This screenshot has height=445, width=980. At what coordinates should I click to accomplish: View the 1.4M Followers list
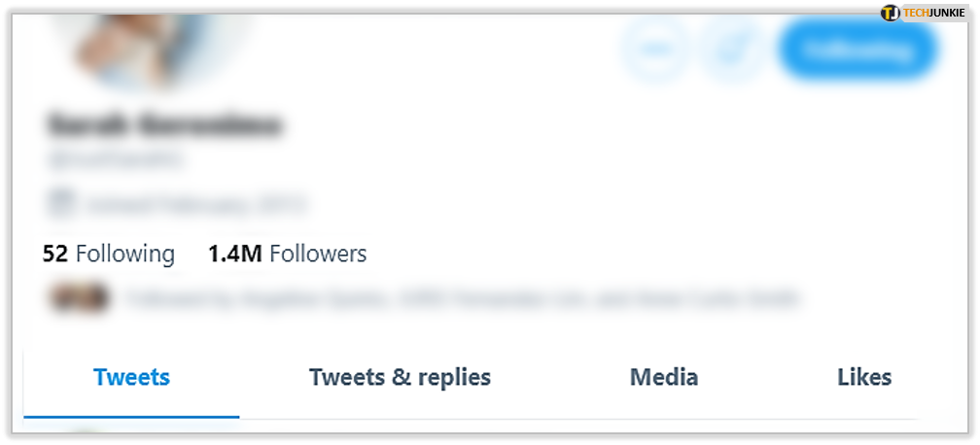(288, 254)
